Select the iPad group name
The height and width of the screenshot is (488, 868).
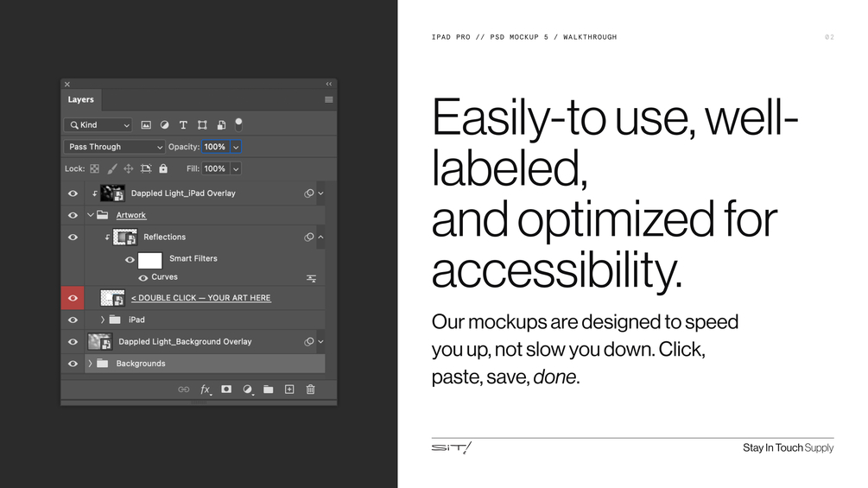[x=136, y=320]
